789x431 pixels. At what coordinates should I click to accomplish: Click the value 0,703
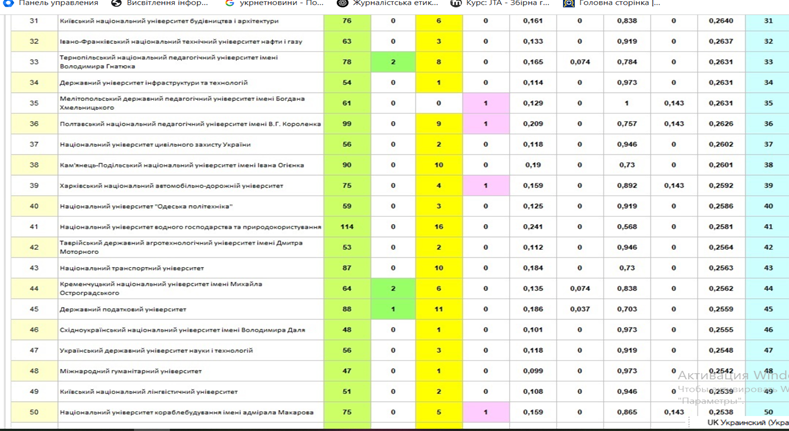[627, 309]
